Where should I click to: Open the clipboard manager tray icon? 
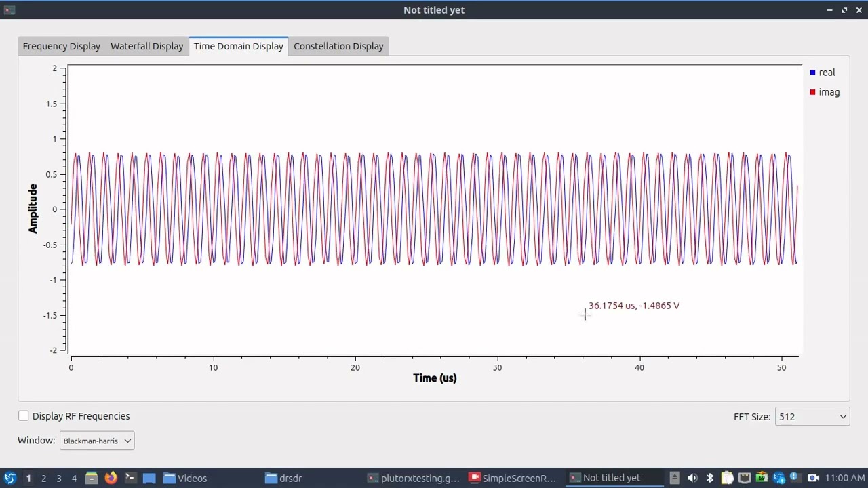click(727, 478)
